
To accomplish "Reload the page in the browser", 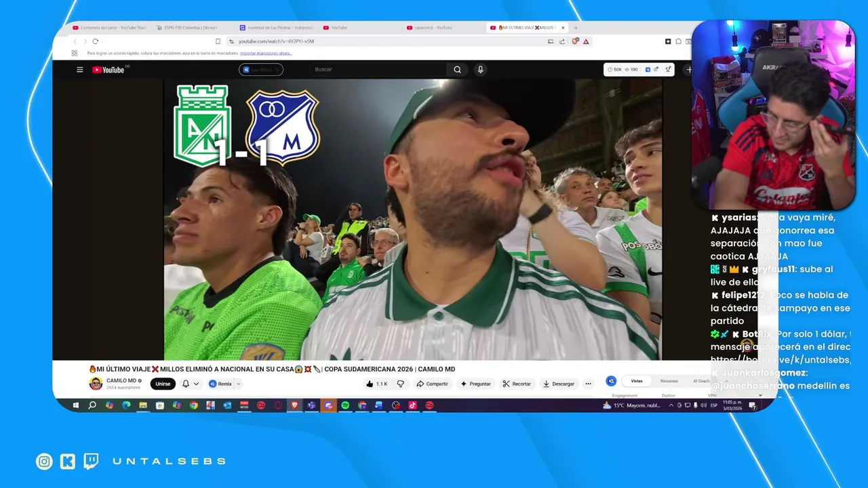I will point(95,41).
